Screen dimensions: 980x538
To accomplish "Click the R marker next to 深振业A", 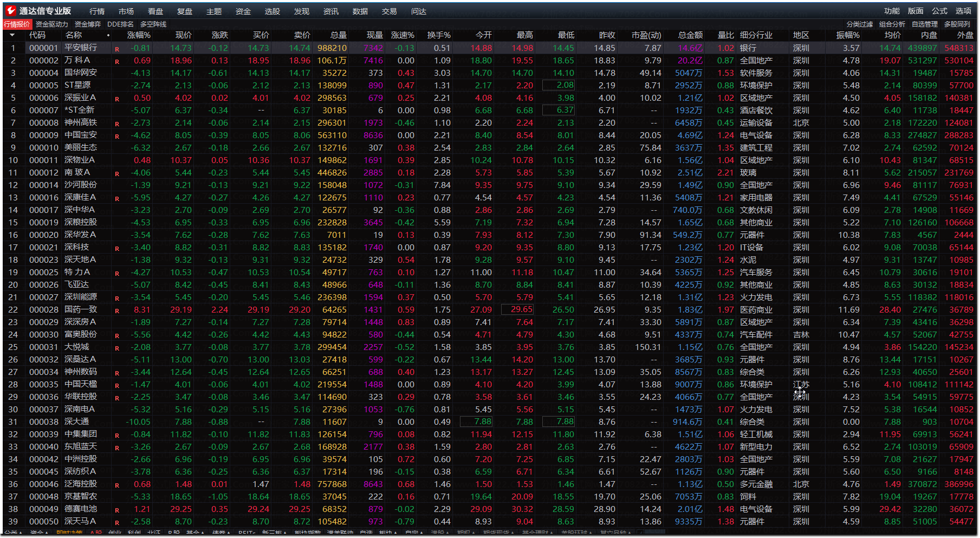I will (x=117, y=99).
